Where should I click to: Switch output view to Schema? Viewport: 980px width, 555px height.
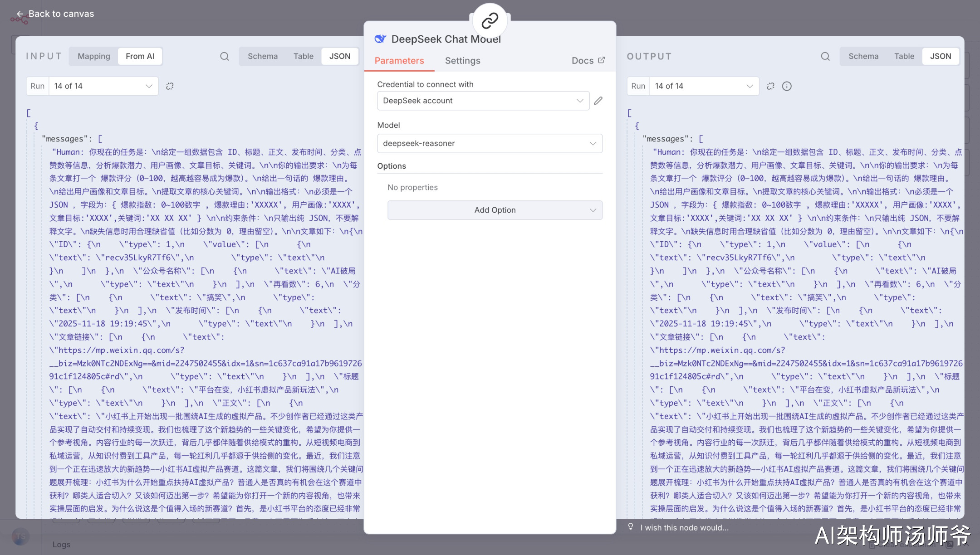tap(863, 56)
